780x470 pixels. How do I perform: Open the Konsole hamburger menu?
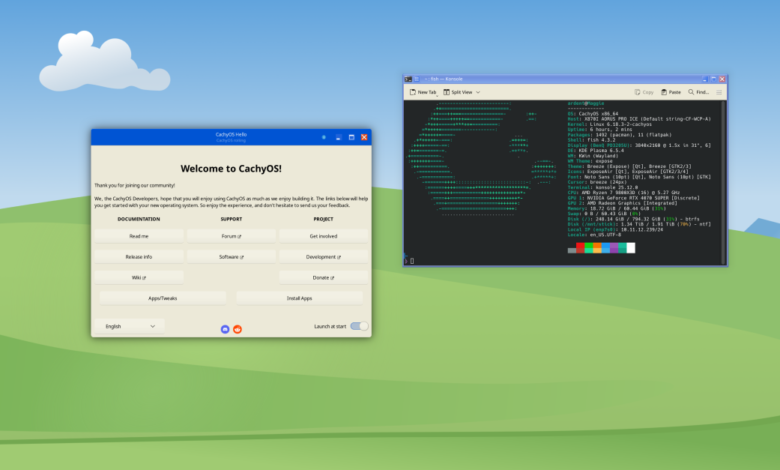719,92
